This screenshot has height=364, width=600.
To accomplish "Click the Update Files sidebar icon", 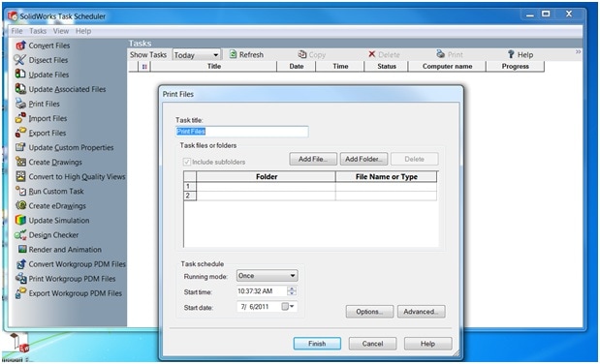I will tap(20, 75).
